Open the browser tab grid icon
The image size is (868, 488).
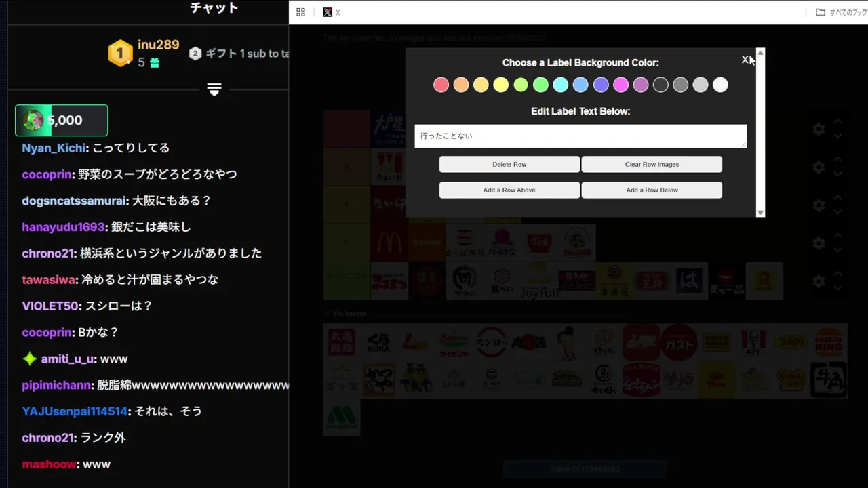pyautogui.click(x=300, y=12)
